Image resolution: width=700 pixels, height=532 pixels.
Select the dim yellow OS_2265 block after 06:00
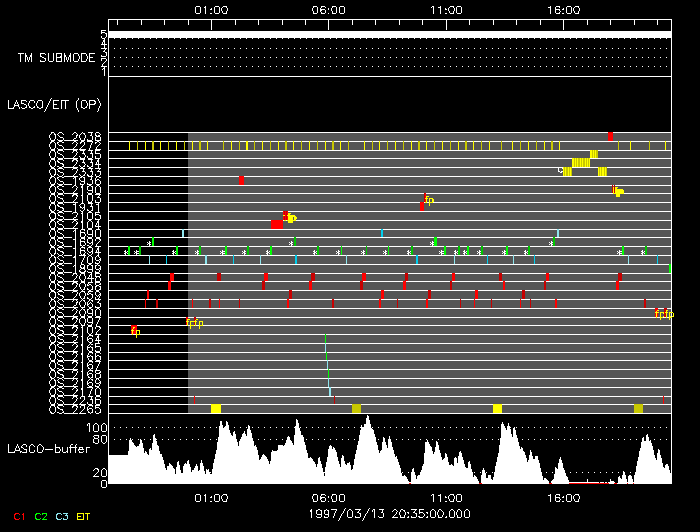click(x=356, y=408)
